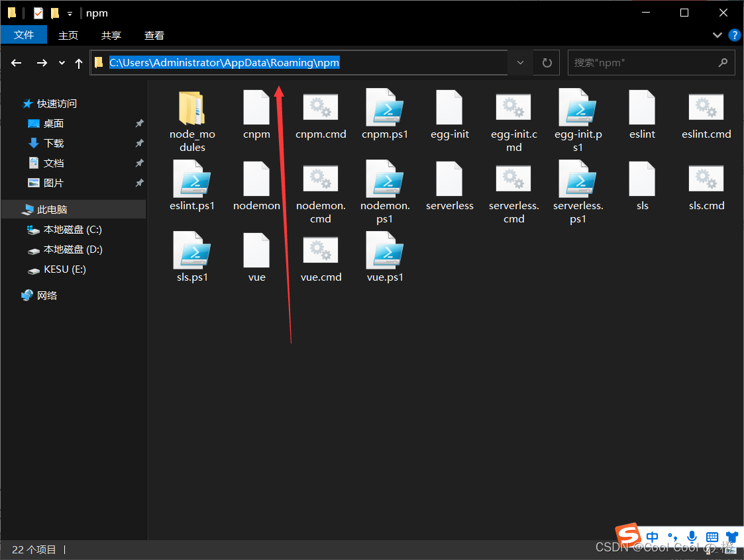Click the search magnifier icon
744x560 pixels.
click(723, 63)
